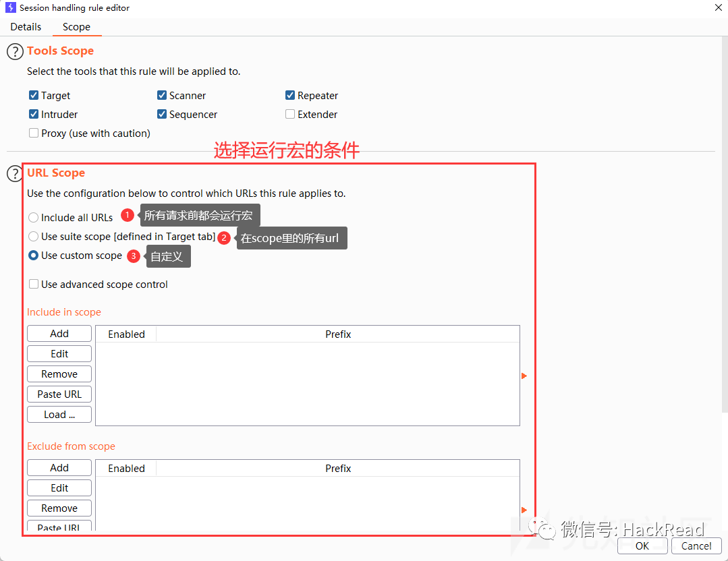Close the Session handling rule editor
728x561 pixels.
(718, 7)
